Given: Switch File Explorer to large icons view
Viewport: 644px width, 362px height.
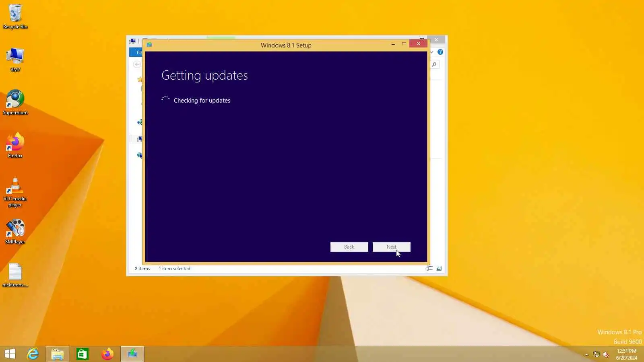Looking at the screenshot, I should (439, 268).
